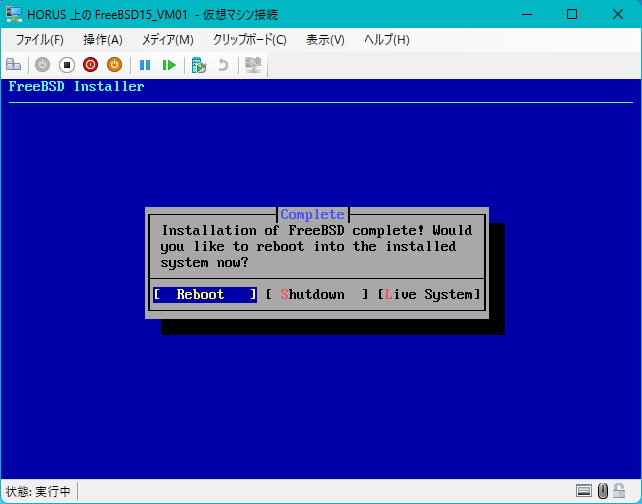This screenshot has width=642, height=504.
Task: Maximize the virtual machine connection window
Action: [572, 14]
